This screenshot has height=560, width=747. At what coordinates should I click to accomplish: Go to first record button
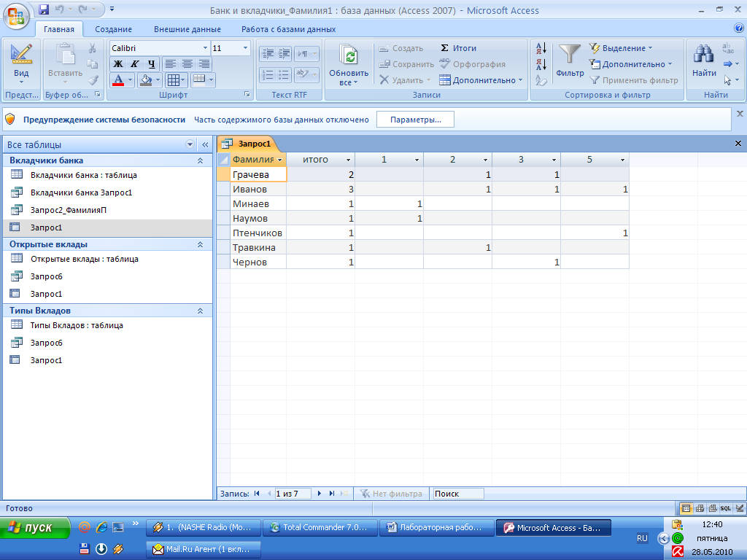point(258,494)
